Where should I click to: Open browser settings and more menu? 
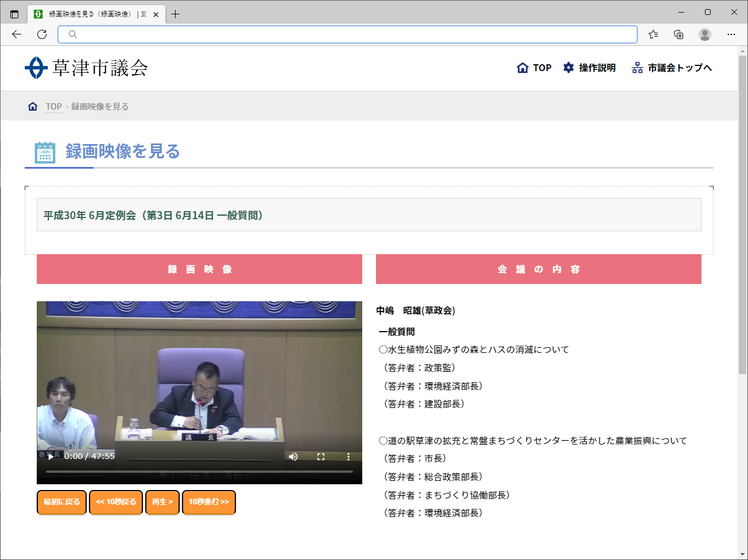click(731, 34)
